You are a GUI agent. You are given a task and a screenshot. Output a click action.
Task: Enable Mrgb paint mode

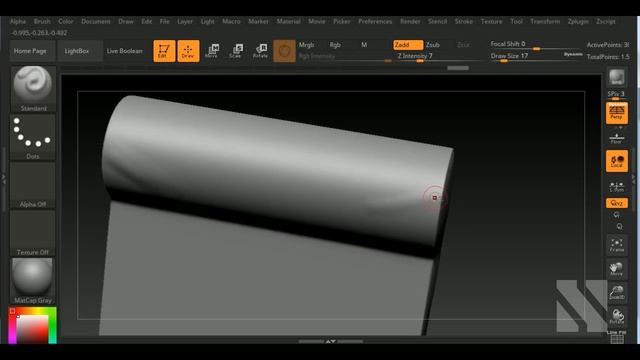pos(306,45)
